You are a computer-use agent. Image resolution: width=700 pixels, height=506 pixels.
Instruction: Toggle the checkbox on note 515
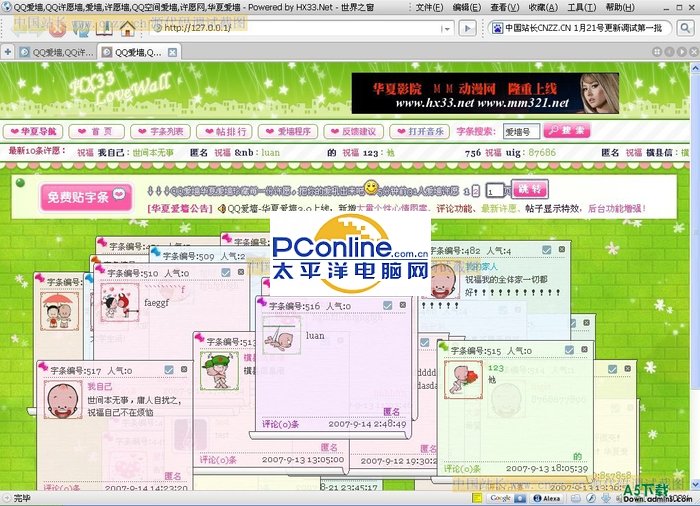tap(569, 350)
